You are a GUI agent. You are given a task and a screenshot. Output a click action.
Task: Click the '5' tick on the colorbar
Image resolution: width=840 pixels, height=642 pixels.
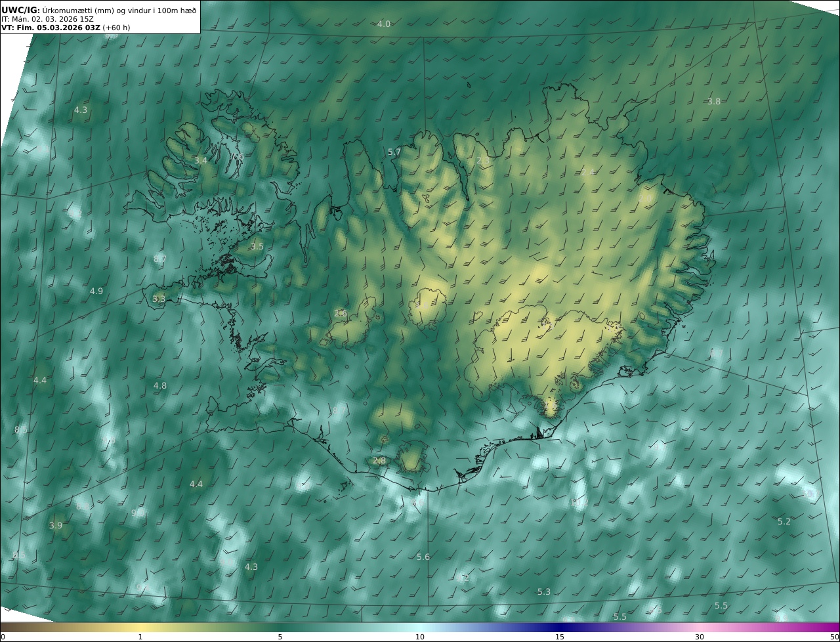point(280,637)
